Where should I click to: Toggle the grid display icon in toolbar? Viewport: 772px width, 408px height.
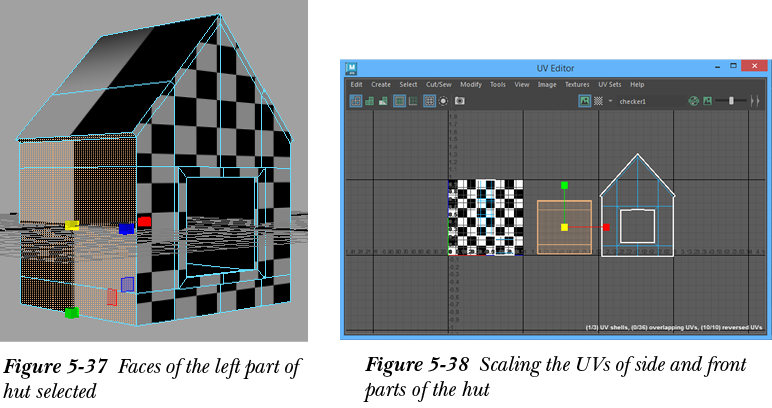(x=429, y=101)
